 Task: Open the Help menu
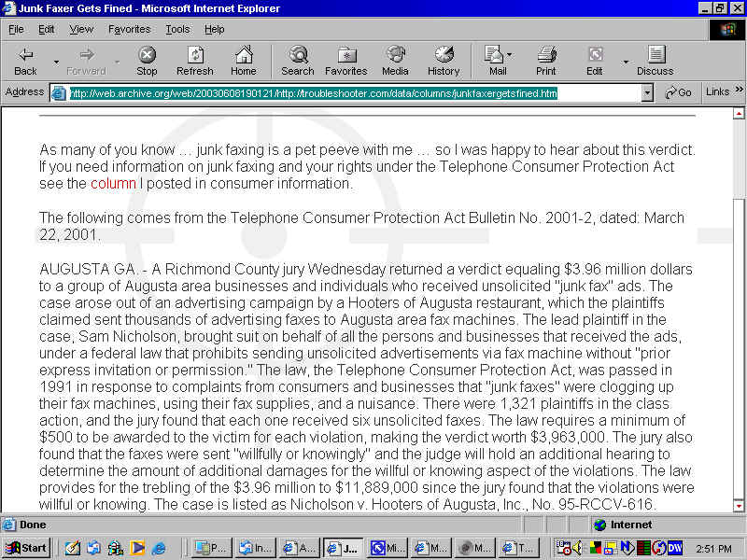tap(215, 30)
